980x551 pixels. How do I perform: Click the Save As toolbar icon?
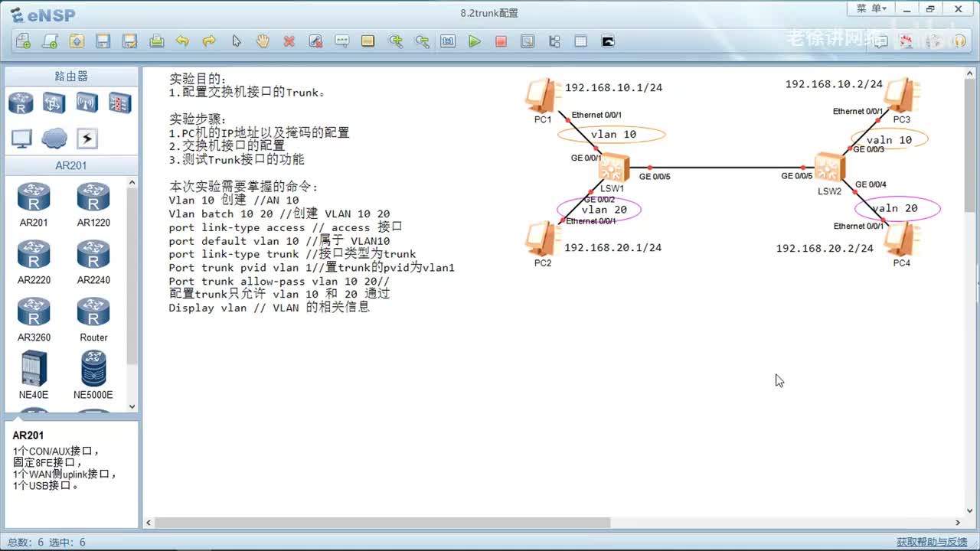(130, 41)
